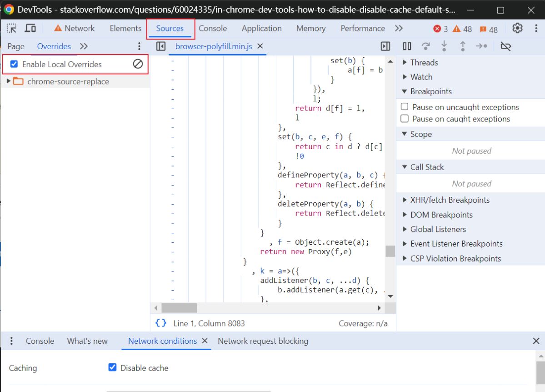The width and height of the screenshot is (545, 392).
Task: Hide the navigator sidebar icon
Action: pos(160,46)
